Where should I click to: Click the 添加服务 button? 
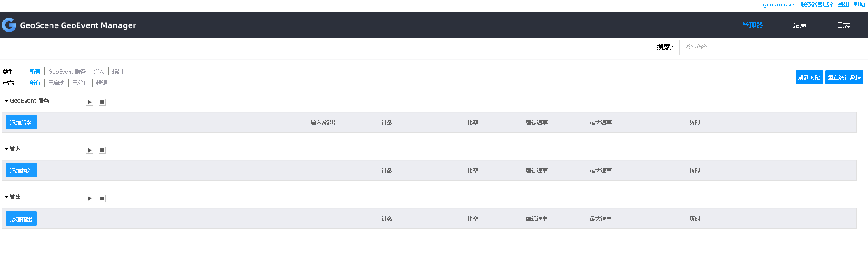click(21, 122)
